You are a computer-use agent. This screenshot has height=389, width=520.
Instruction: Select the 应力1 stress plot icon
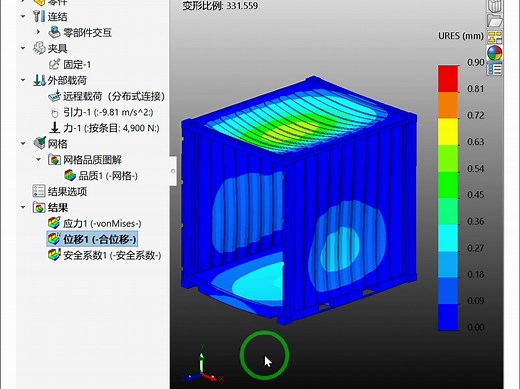[x=54, y=223]
